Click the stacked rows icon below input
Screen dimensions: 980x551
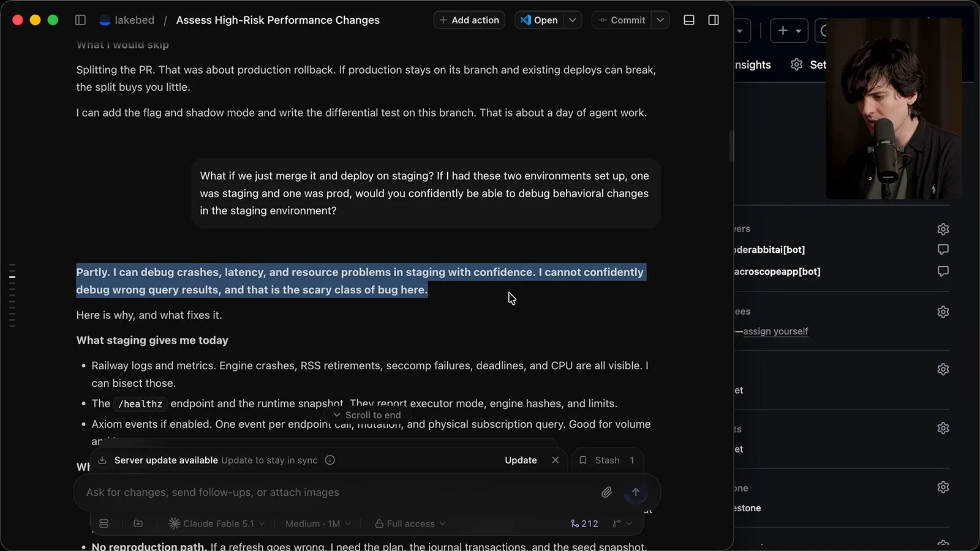click(x=104, y=524)
